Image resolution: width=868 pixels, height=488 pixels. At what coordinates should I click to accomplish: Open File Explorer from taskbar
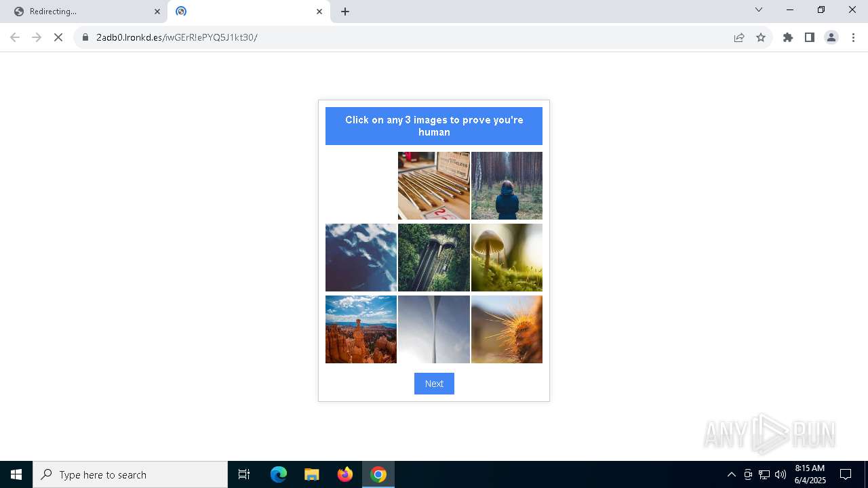point(311,474)
